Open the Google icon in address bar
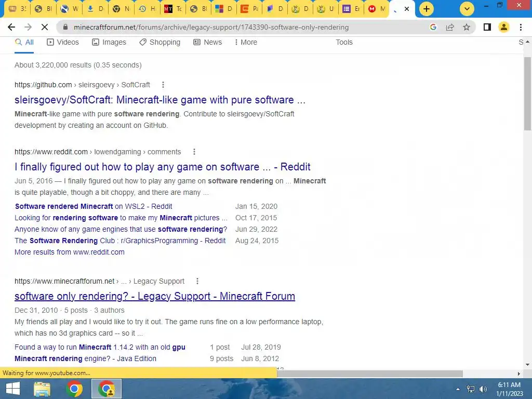 pyautogui.click(x=433, y=27)
